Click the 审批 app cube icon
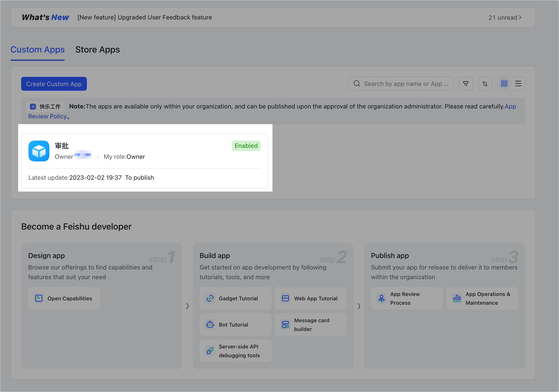 [x=39, y=151]
